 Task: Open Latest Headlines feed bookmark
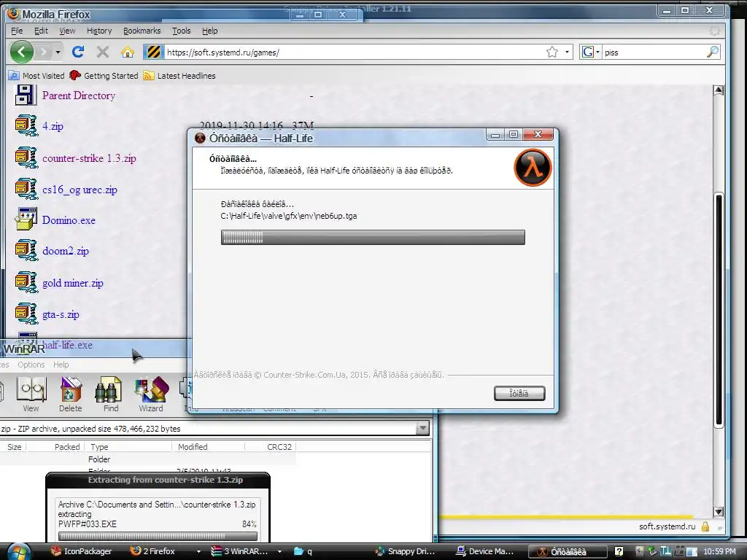179,76
